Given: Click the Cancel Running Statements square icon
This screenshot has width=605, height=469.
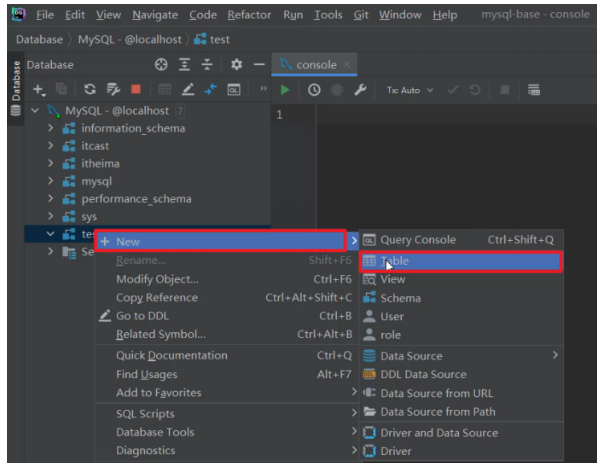Looking at the screenshot, I should click(x=504, y=90).
